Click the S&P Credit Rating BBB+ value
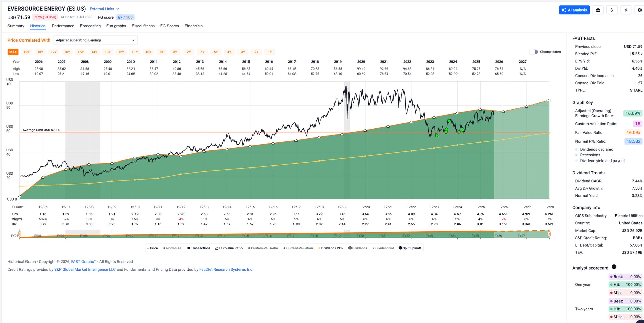Screen dimensions: 644x323 point(637,238)
